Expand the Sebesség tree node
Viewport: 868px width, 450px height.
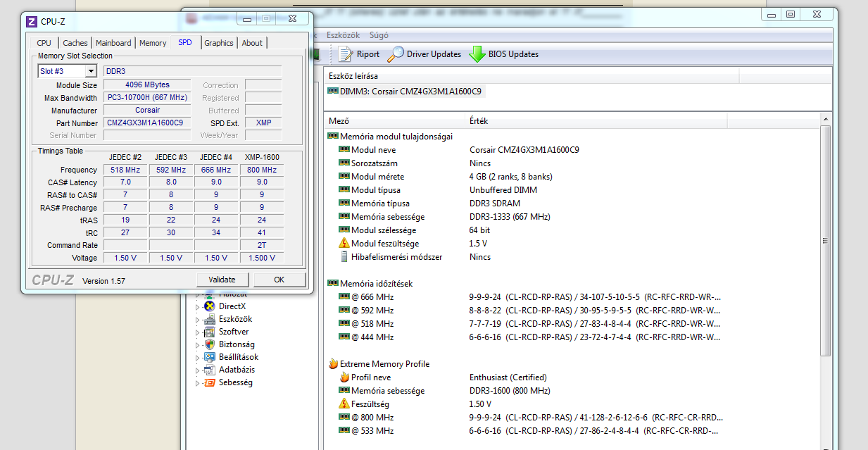tap(198, 382)
